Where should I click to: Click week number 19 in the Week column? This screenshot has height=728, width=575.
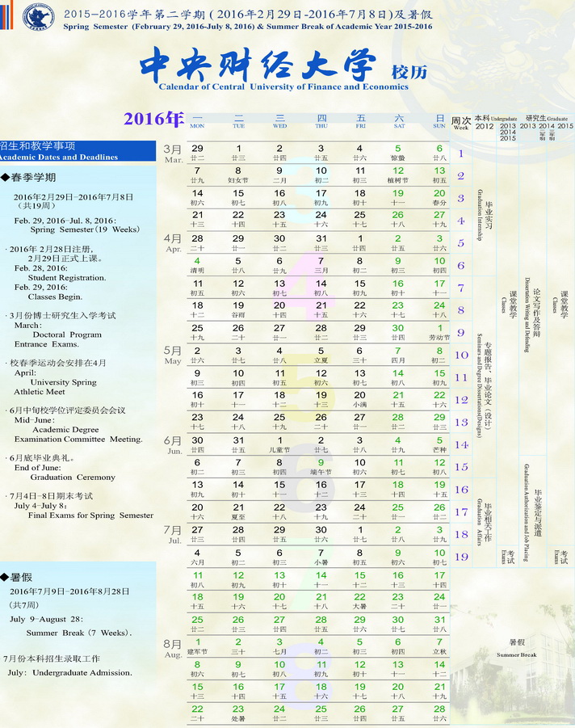(461, 557)
